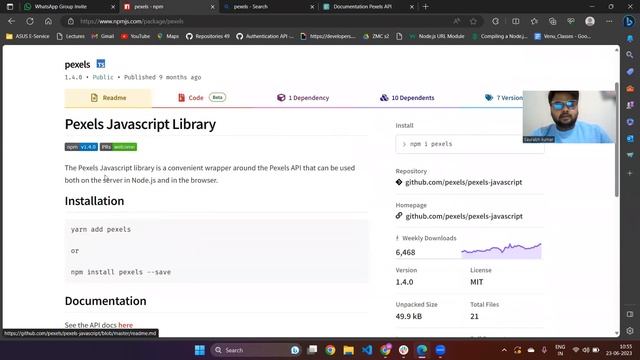The image size is (640, 360).
Task: Open ASUS E-Service bookmark folder
Action: pyautogui.click(x=28, y=36)
